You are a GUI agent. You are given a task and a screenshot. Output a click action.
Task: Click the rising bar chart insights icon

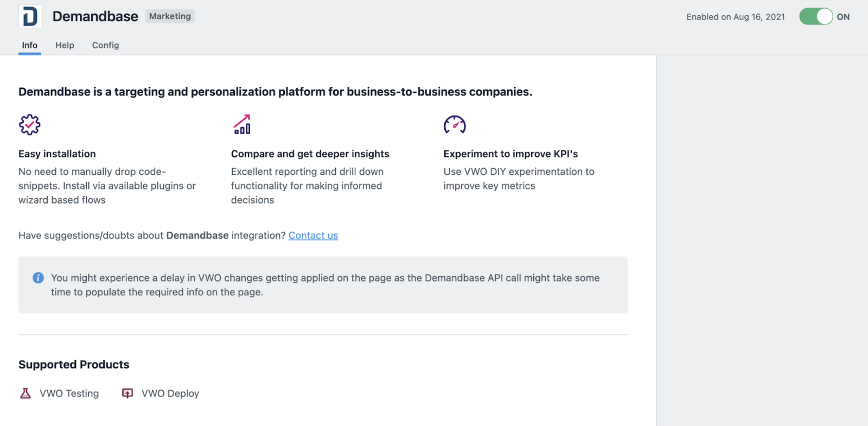[x=242, y=124]
